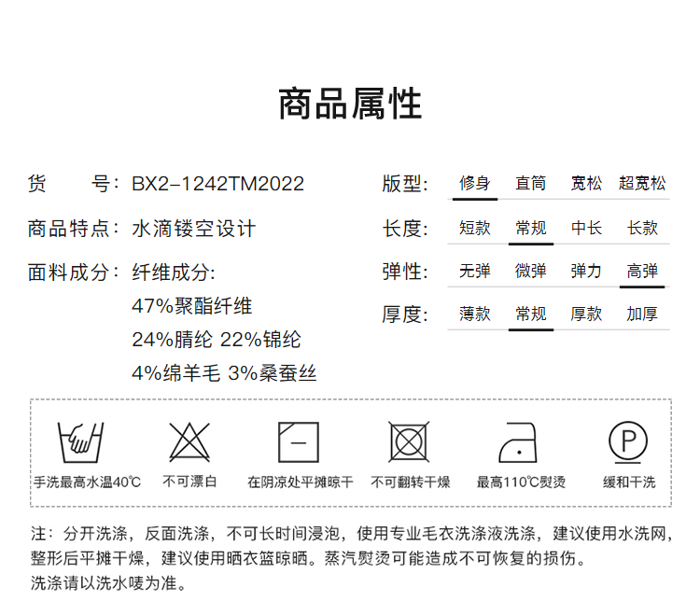The image size is (700, 601).
Task: Click the 47%聚酯纤维 composition line
Action: 192,306
